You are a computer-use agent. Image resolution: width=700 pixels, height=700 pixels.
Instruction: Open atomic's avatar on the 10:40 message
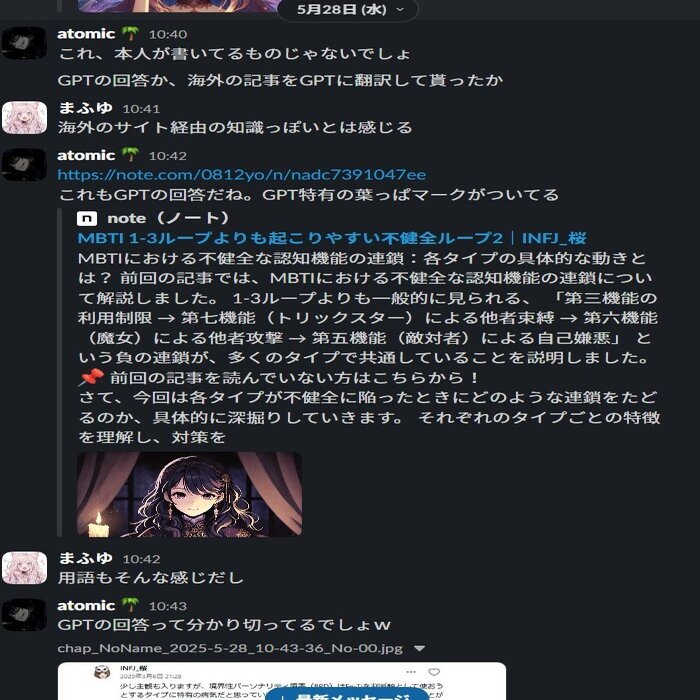tap(24, 43)
